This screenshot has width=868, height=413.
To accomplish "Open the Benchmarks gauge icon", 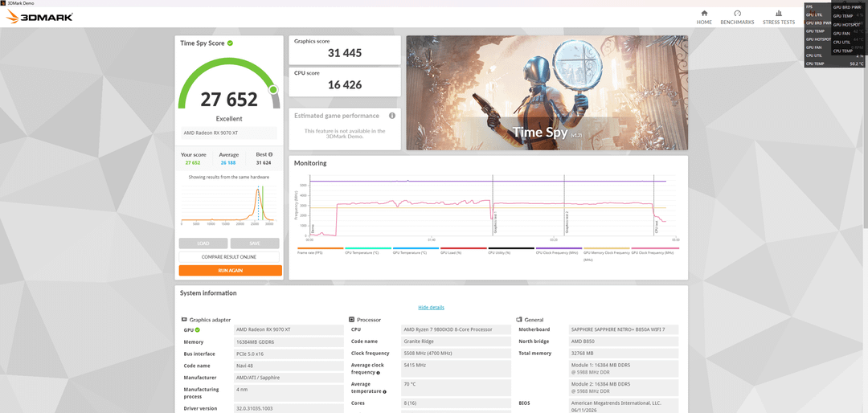I will [x=737, y=14].
